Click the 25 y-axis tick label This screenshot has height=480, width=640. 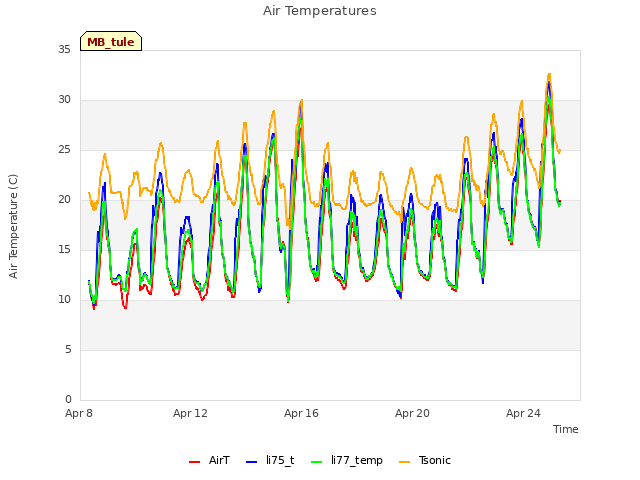click(64, 149)
